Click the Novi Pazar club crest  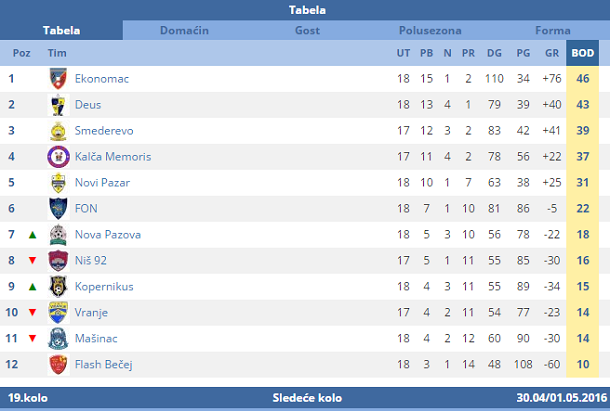58,183
